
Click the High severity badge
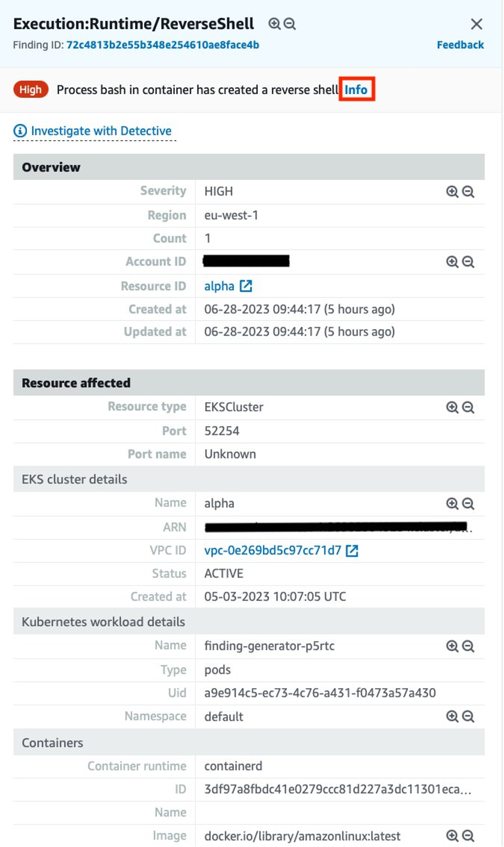pyautogui.click(x=31, y=89)
